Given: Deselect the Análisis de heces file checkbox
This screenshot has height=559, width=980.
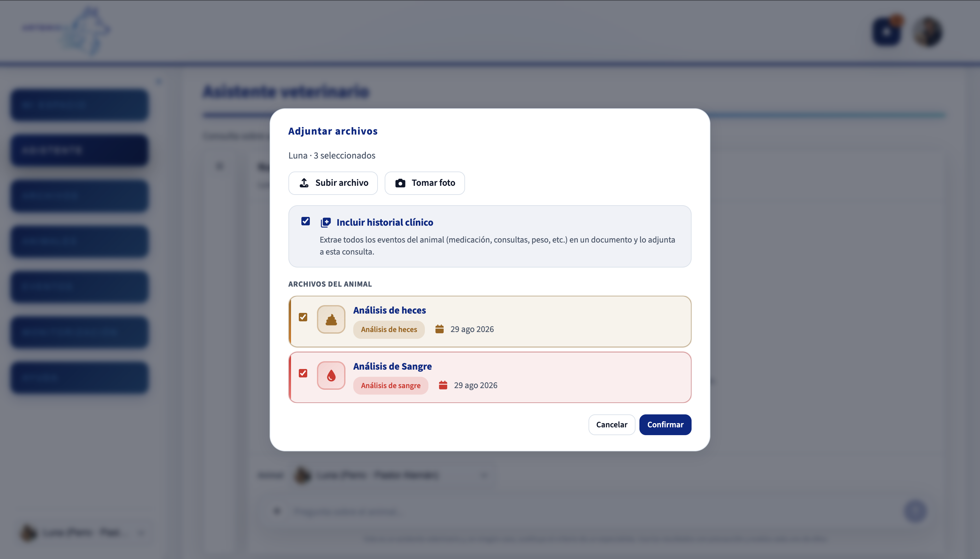Looking at the screenshot, I should coord(303,317).
